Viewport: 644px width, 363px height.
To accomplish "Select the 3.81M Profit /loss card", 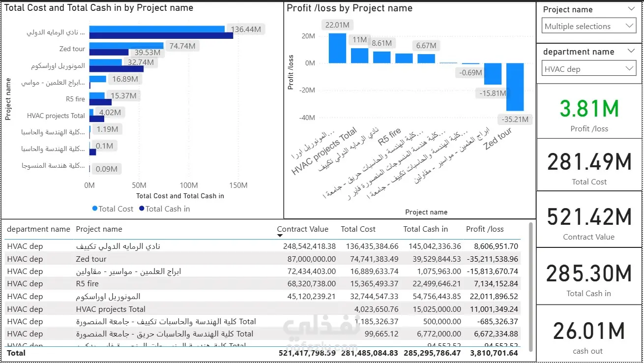I will click(x=589, y=111).
